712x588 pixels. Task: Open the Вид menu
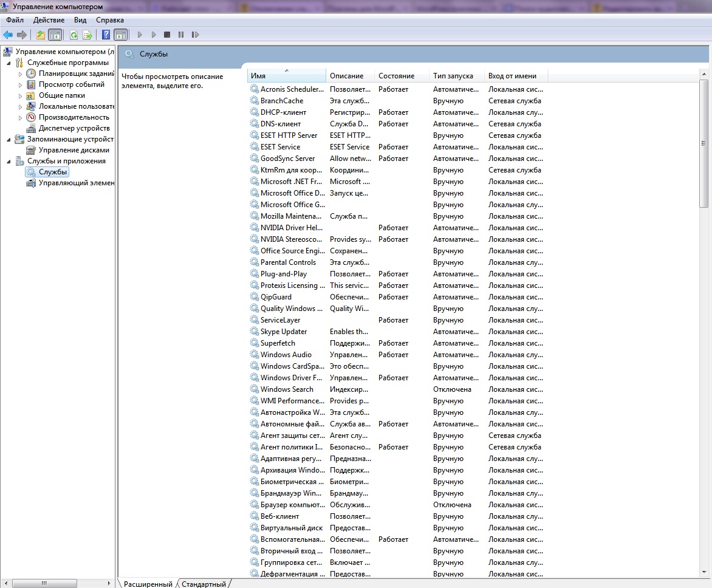pos(80,20)
